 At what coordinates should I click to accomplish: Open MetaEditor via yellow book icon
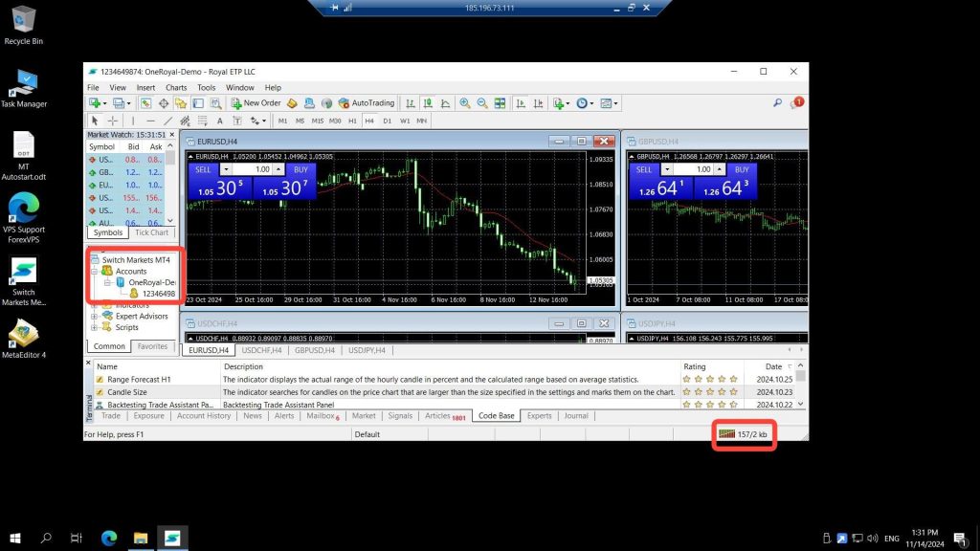[292, 103]
